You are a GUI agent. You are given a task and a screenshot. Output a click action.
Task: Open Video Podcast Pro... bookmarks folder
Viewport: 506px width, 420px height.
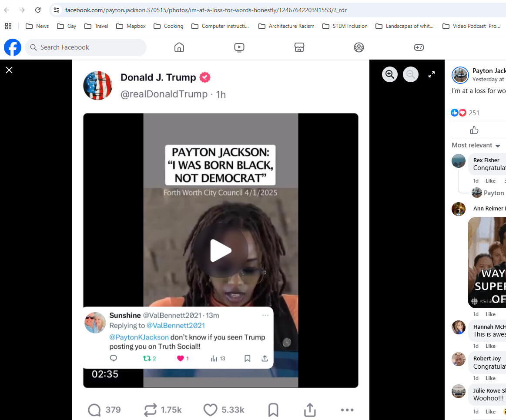click(x=472, y=26)
